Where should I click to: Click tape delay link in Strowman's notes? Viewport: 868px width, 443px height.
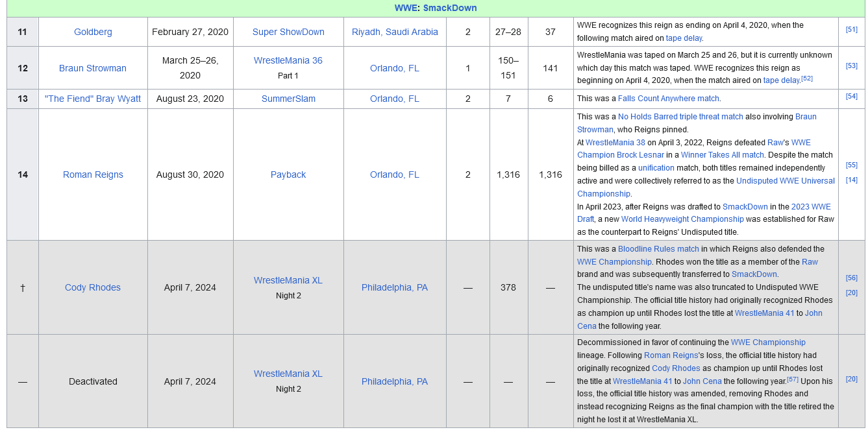(781, 81)
